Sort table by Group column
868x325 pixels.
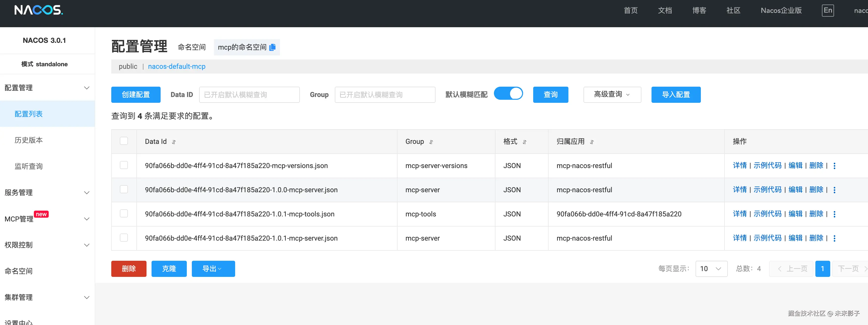pyautogui.click(x=431, y=142)
